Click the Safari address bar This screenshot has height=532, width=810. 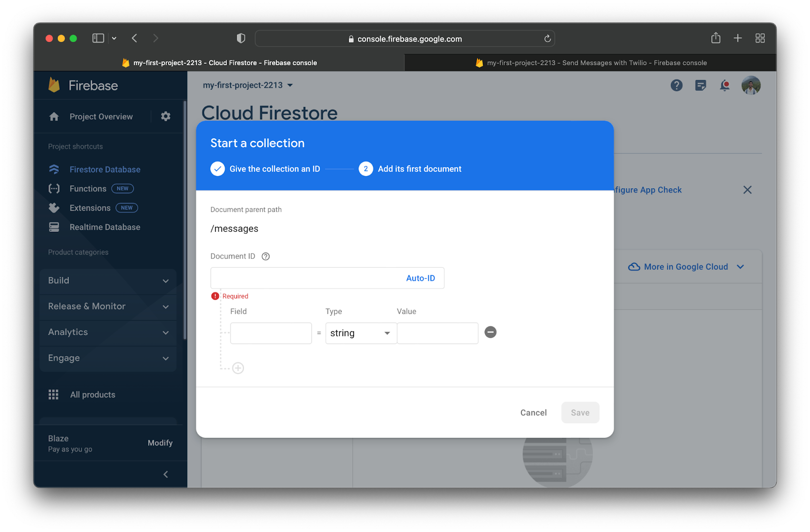405,39
